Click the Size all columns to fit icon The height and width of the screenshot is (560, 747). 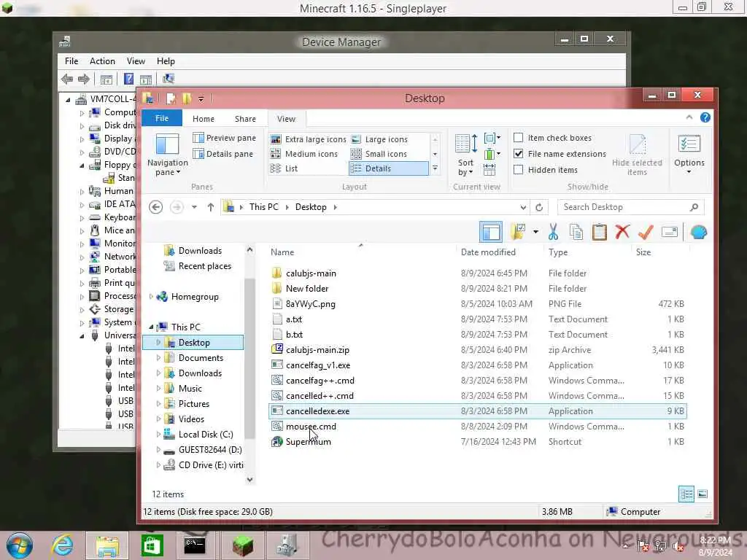489,169
